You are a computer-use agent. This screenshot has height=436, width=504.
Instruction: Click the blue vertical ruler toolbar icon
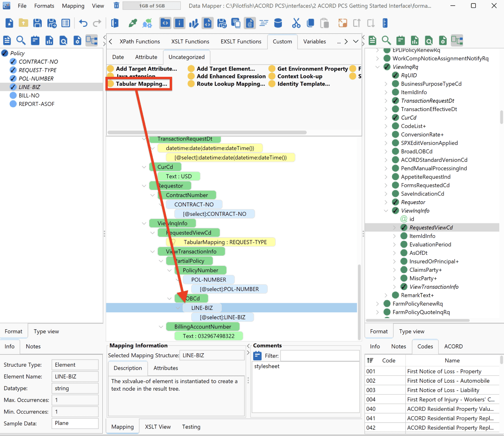tap(385, 23)
